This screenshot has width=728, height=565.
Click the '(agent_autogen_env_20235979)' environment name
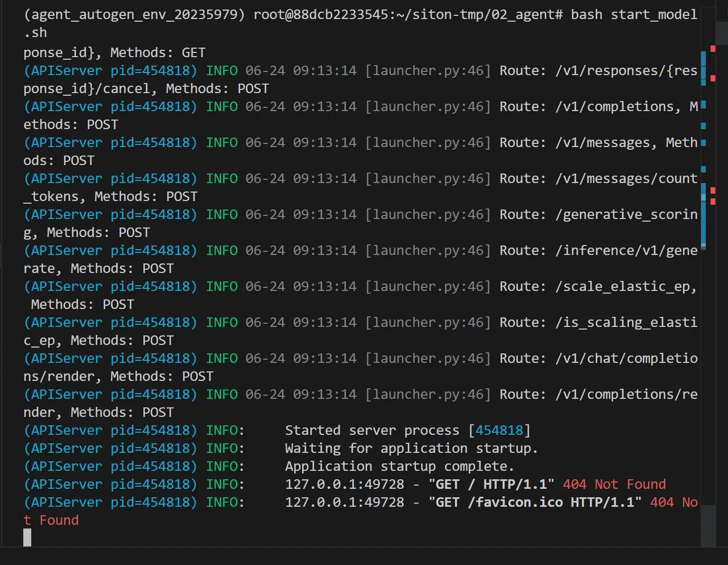coord(134,14)
